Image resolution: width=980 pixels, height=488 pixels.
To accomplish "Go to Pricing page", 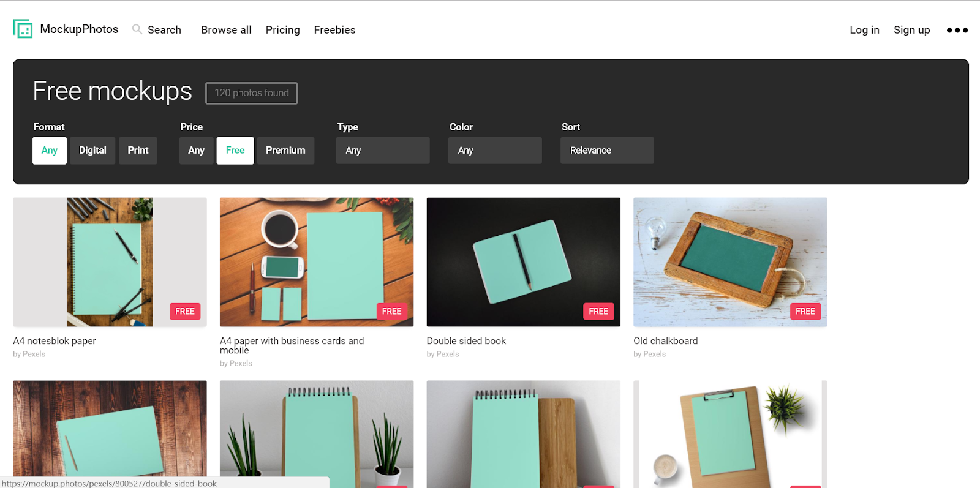I will pos(283,30).
